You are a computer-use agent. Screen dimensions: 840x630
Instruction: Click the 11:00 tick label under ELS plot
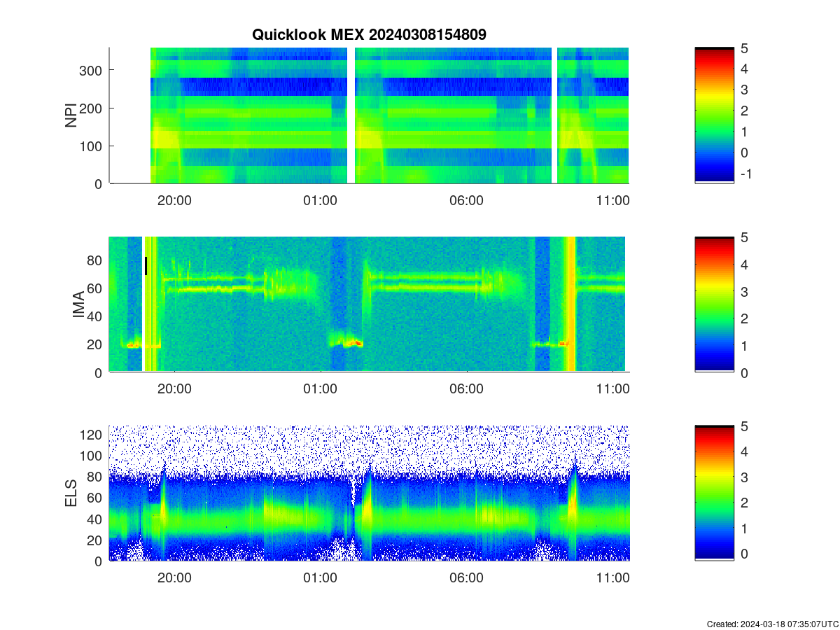coord(613,577)
